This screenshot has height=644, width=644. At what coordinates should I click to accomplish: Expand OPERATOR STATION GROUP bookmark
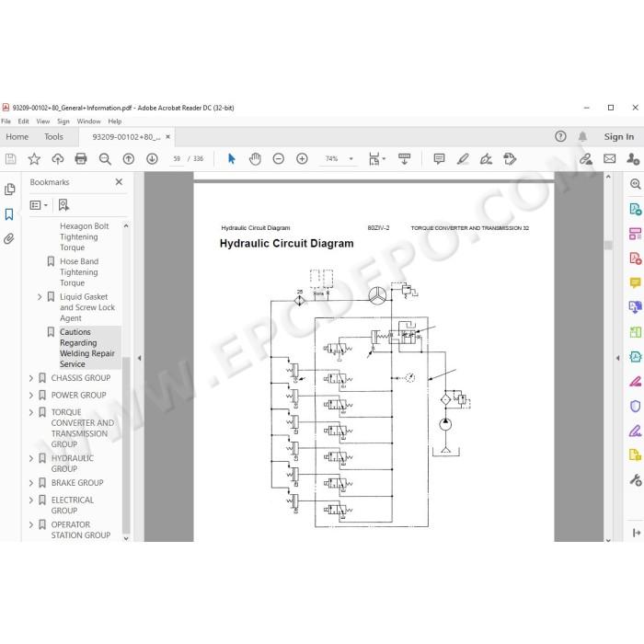coord(30,524)
